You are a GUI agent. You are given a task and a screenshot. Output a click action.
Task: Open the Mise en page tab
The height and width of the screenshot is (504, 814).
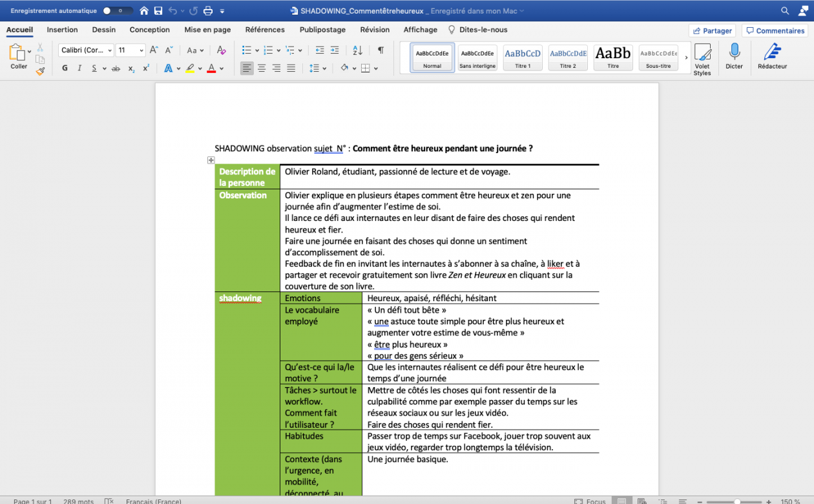tap(207, 30)
